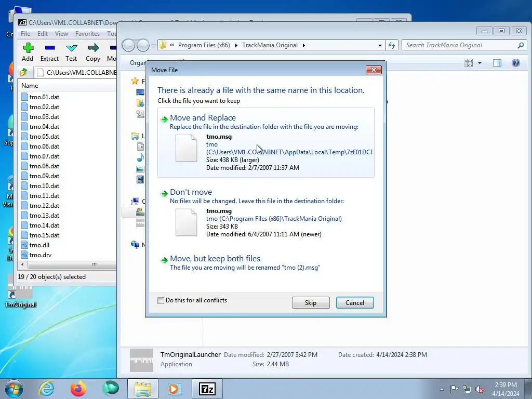This screenshot has height=399, width=532.
Task: Open the View menu in 7-Zip
Action: (61, 34)
